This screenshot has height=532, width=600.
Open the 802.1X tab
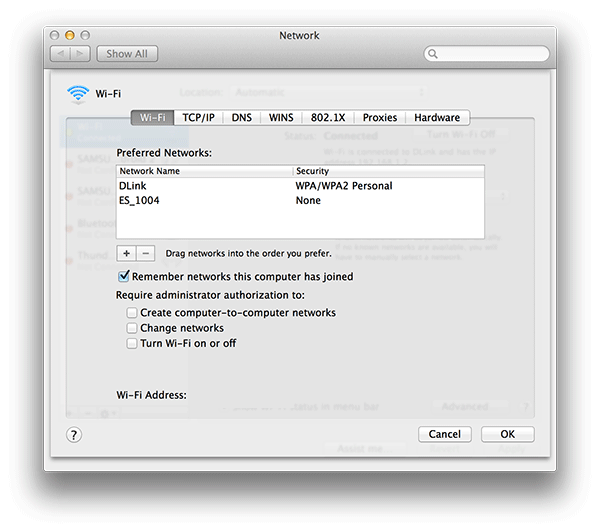click(x=328, y=117)
